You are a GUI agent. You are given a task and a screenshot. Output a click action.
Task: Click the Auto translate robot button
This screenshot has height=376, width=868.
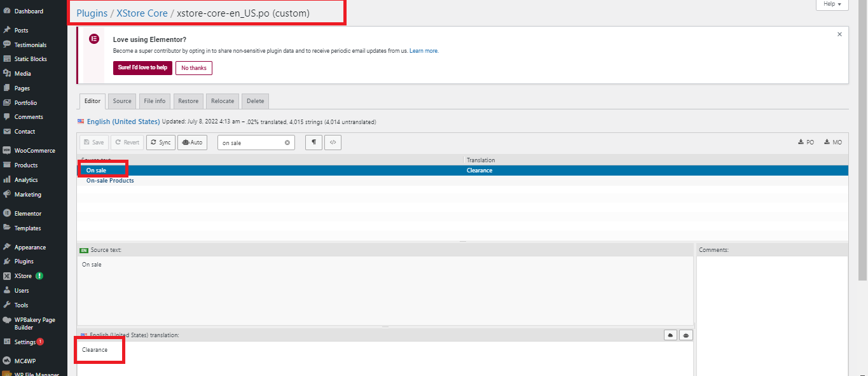192,143
